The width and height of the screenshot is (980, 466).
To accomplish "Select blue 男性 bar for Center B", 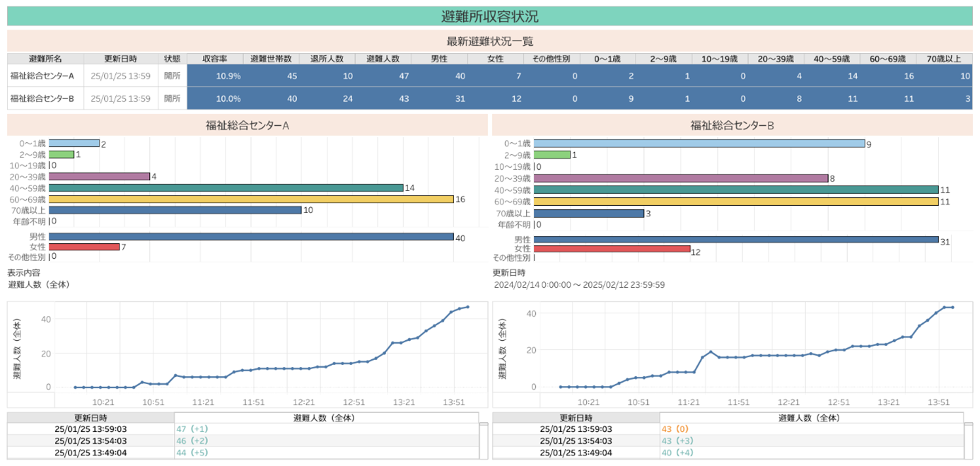I will click(735, 240).
